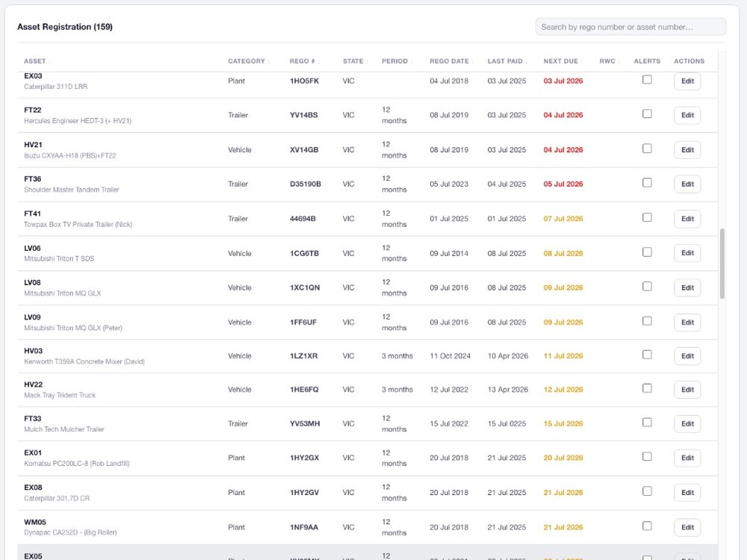Viewport: 747px width, 560px height.
Task: Check alerts box for HV22 Mack truck
Action: point(647,388)
